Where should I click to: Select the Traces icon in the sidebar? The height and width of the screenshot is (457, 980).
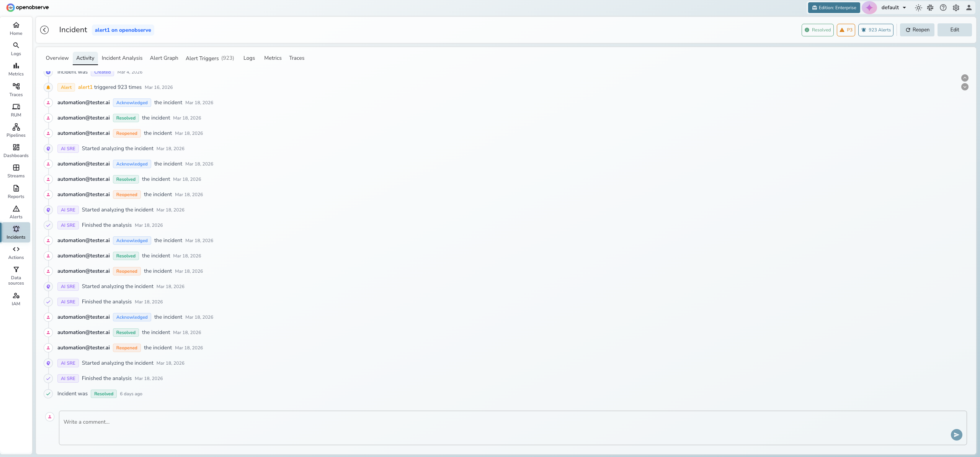pyautogui.click(x=16, y=90)
